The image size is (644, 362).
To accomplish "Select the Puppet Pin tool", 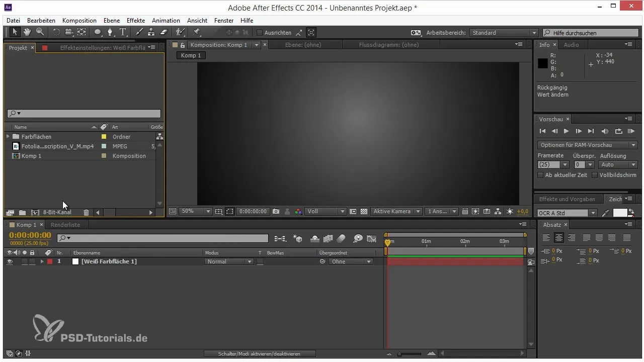I will tap(197, 32).
